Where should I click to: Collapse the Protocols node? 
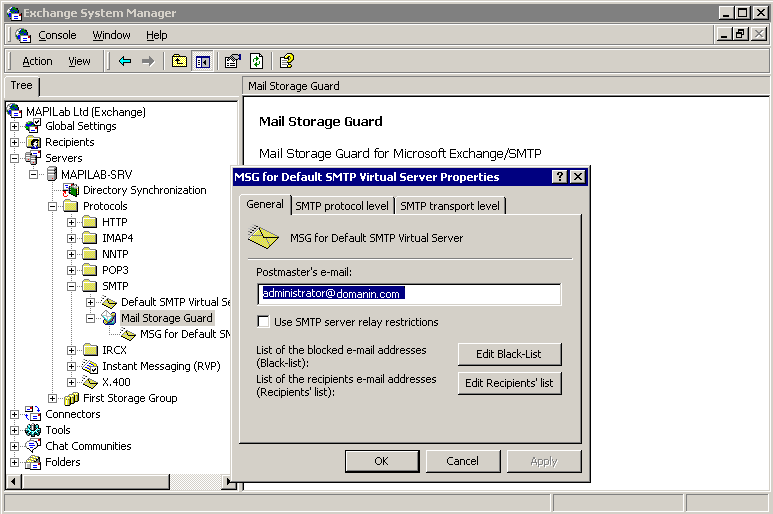pos(53,206)
